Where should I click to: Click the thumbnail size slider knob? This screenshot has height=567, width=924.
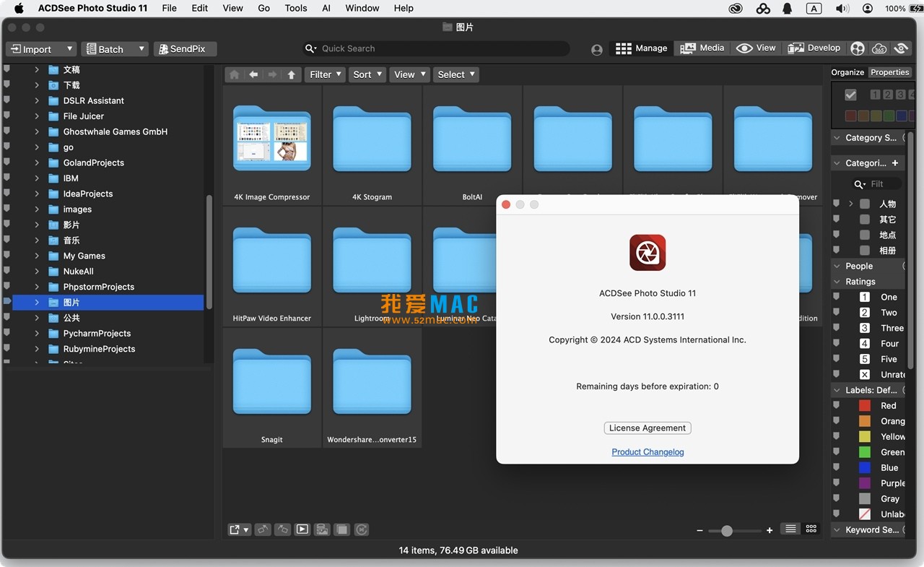(x=727, y=531)
